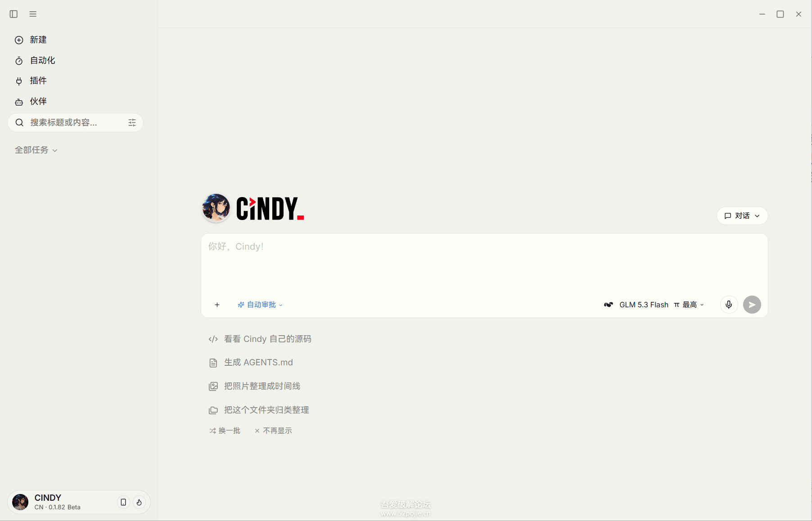This screenshot has height=521, width=812.
Task: Minimize the Cindy window
Action: pos(762,14)
